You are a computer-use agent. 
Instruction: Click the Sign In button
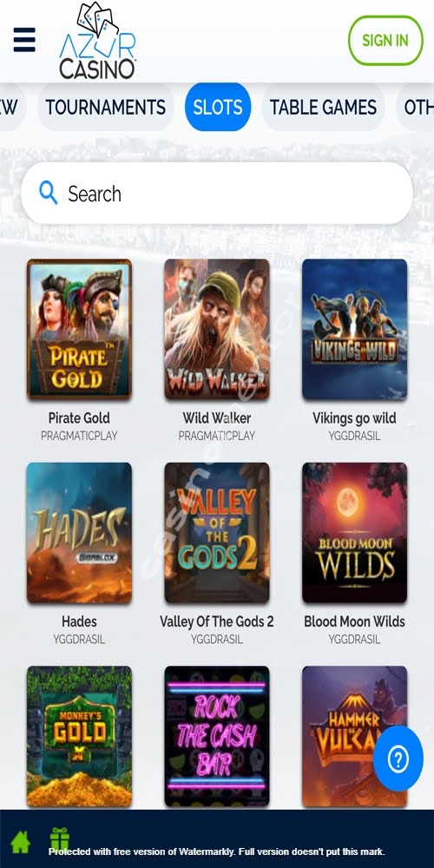click(x=385, y=41)
